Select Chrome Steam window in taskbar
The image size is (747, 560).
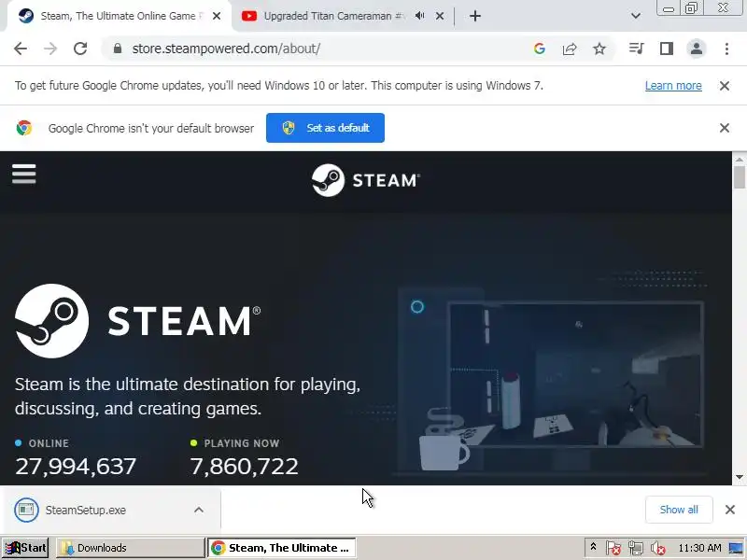[x=282, y=548]
